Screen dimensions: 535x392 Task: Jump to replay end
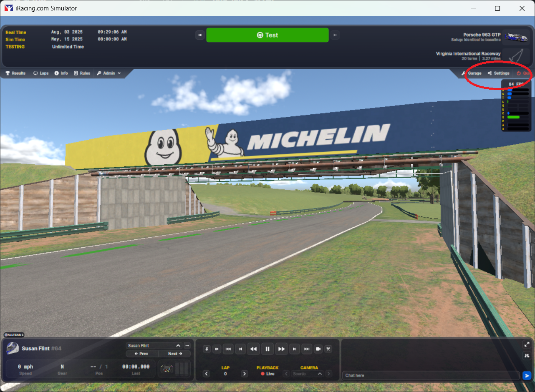[x=307, y=349]
